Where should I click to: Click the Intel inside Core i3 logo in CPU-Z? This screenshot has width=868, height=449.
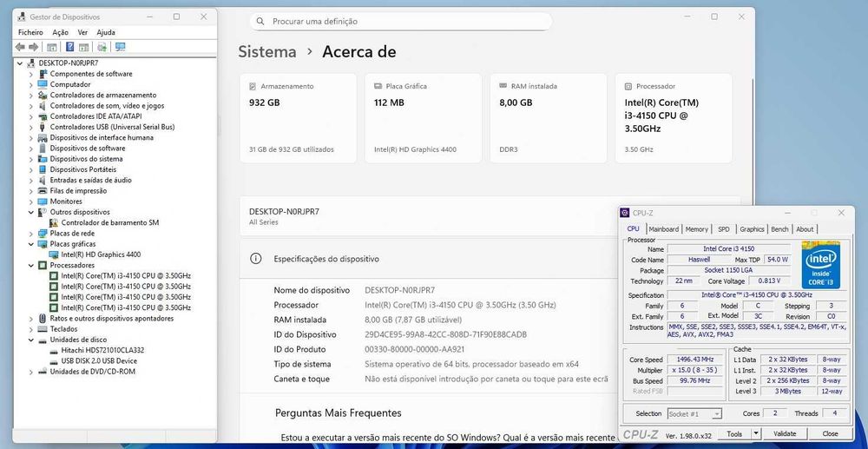pos(820,265)
